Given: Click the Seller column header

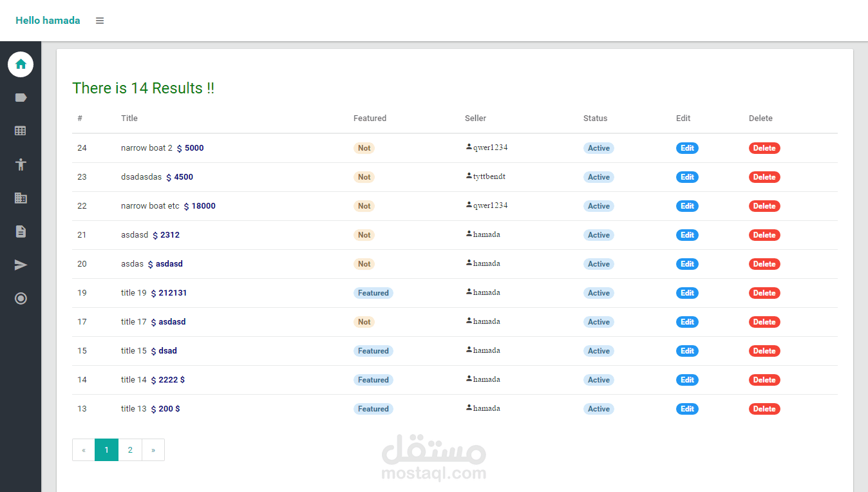Looking at the screenshot, I should tap(475, 118).
